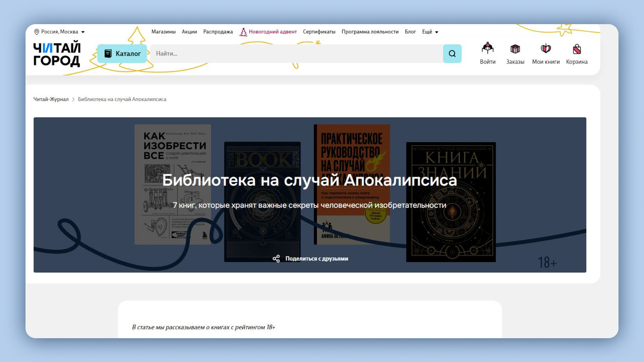Open the Заказы orders box icon
The image size is (644, 362).
coord(515,49)
